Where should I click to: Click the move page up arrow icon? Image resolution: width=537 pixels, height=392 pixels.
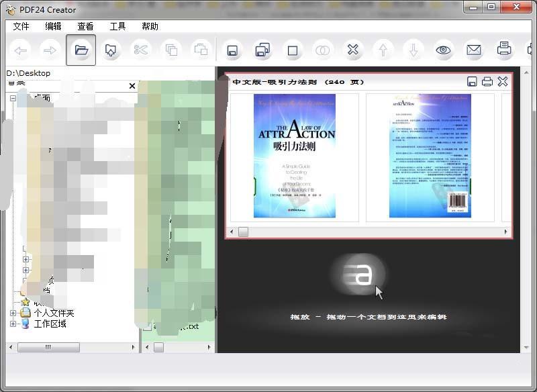tap(383, 49)
